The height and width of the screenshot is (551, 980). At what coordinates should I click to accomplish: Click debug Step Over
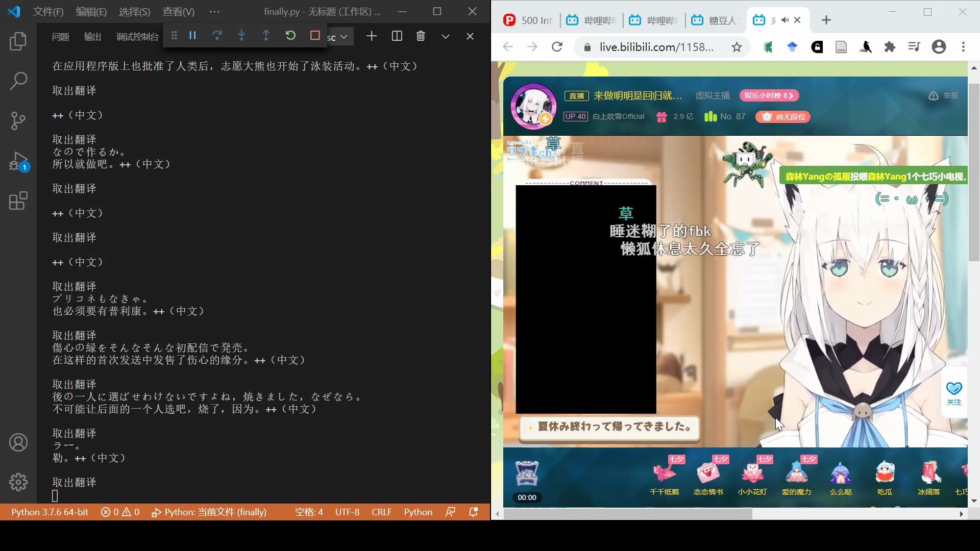click(217, 35)
